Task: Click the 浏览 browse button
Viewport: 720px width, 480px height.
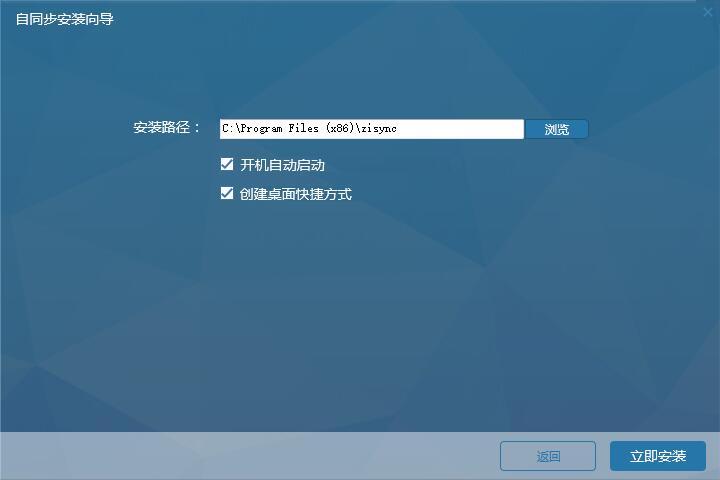Action: coord(557,129)
